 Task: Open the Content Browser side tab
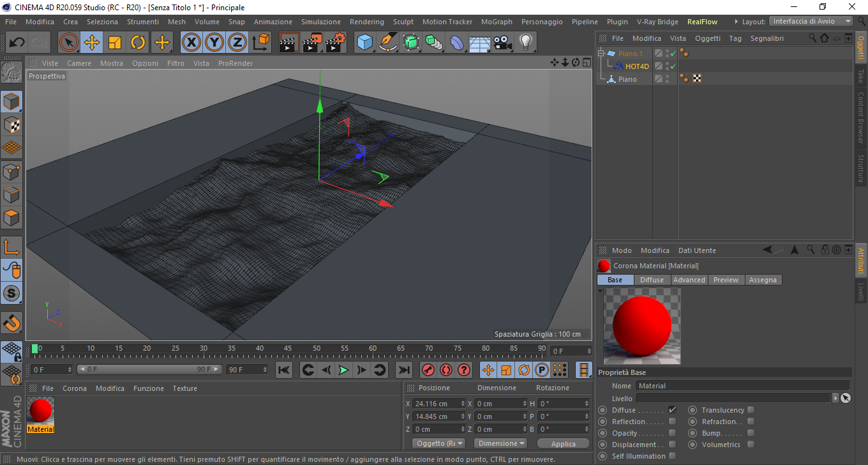[861, 118]
